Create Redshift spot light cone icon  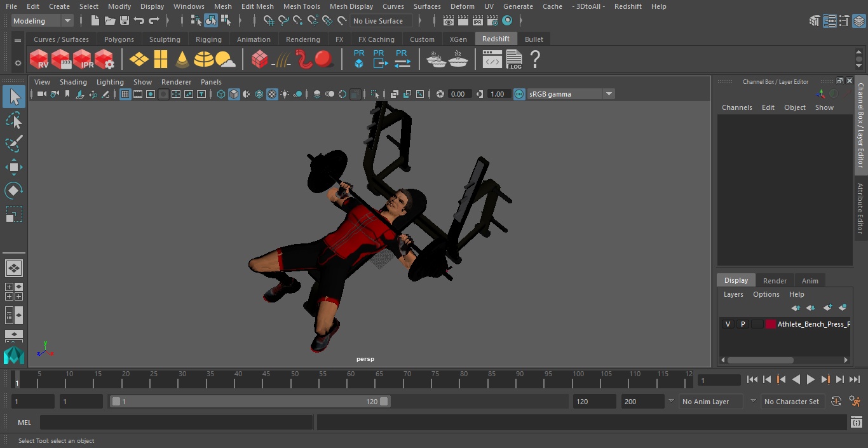click(182, 60)
